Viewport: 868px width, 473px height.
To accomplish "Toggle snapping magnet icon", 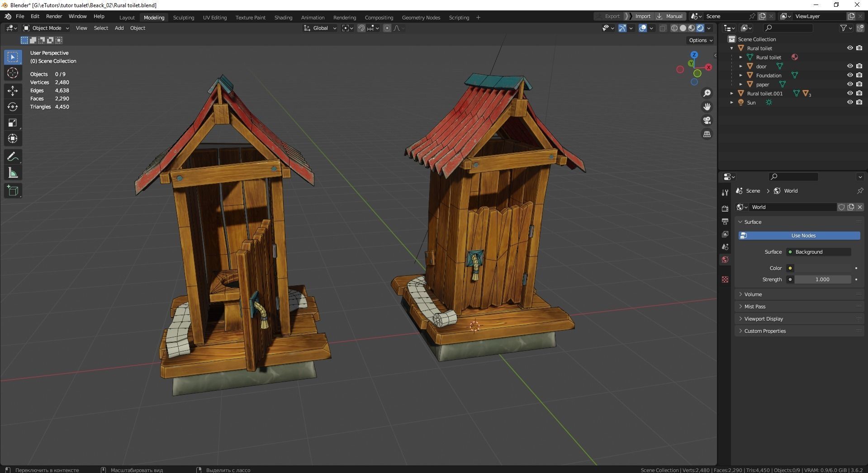I will [x=361, y=28].
